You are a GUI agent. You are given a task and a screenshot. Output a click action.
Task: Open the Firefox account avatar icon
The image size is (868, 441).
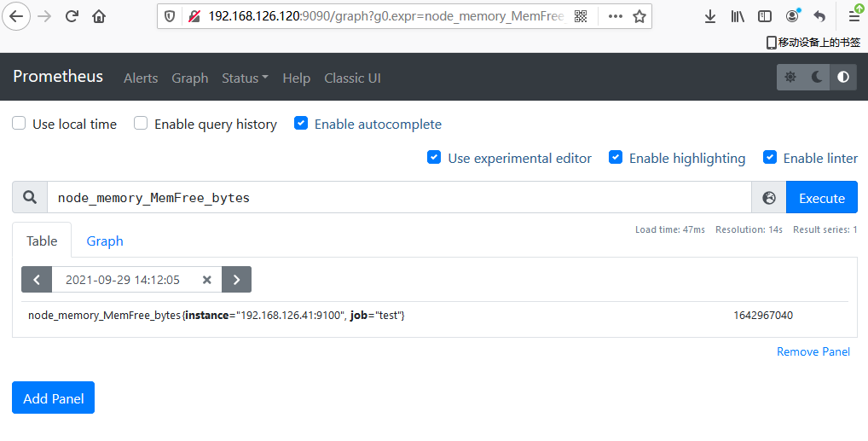click(793, 15)
